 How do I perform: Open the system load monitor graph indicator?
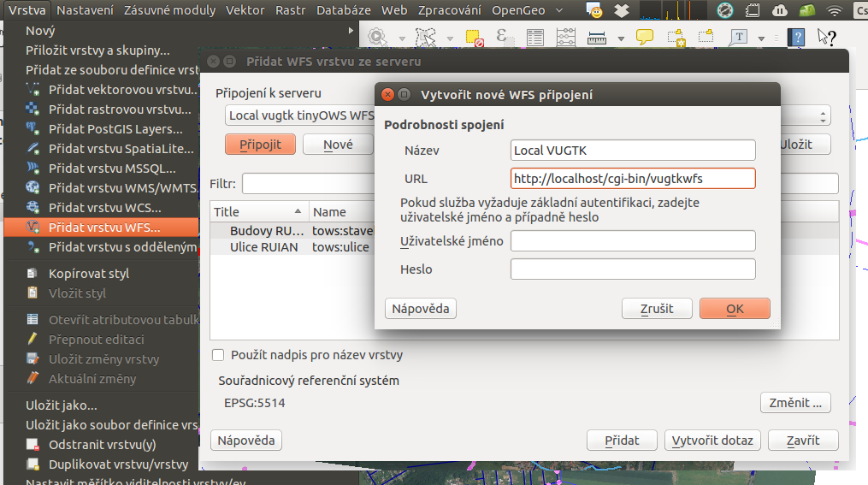(x=673, y=10)
